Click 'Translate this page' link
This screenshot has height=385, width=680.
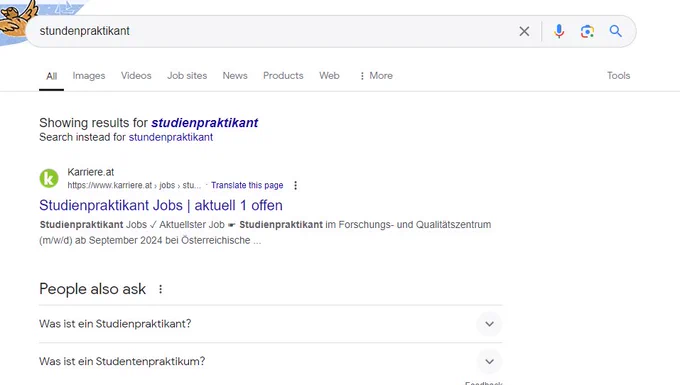click(x=247, y=185)
